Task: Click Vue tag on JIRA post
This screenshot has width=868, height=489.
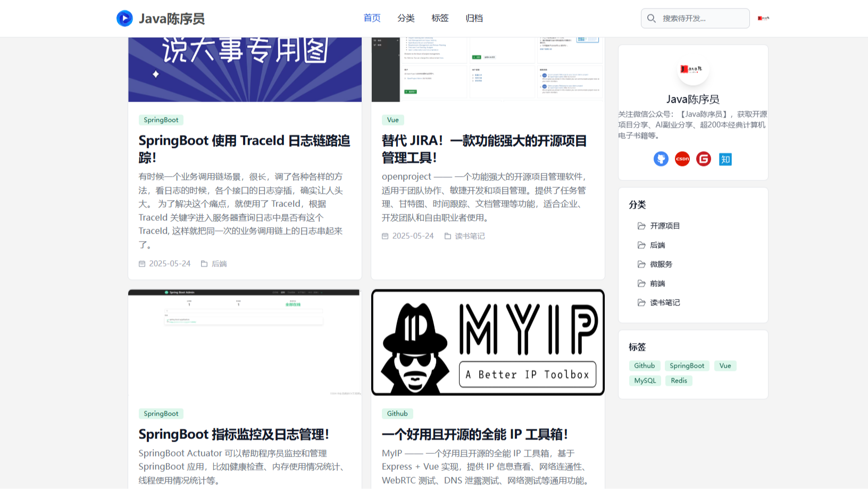Action: coord(393,120)
